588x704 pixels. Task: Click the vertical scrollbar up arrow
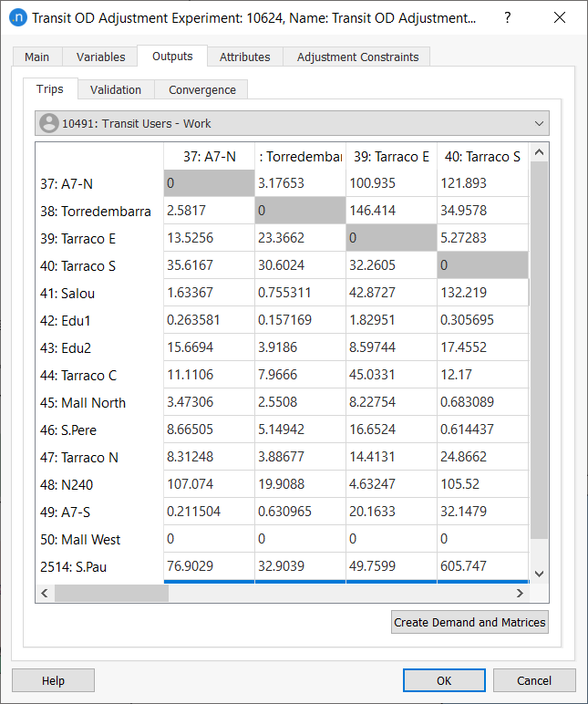539,152
